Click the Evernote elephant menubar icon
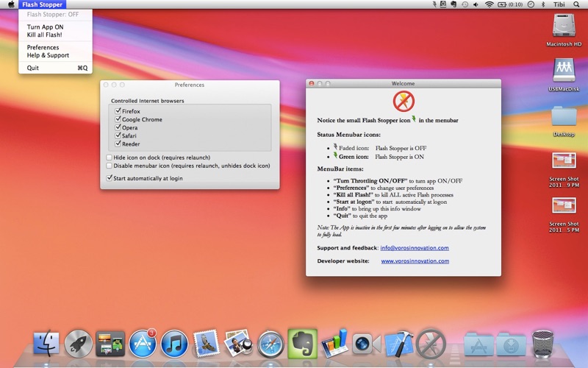Screen dimensions: 588x368 click(453, 4)
